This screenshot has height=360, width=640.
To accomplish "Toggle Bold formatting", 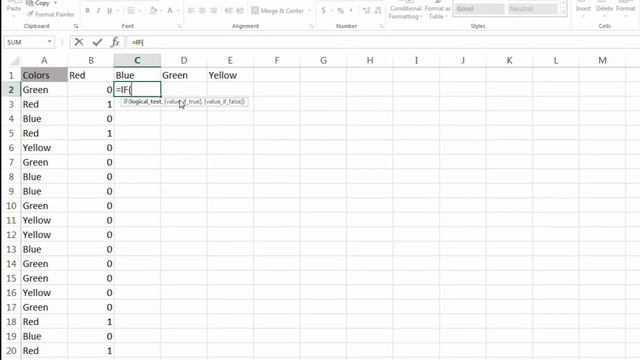I will click(x=87, y=11).
